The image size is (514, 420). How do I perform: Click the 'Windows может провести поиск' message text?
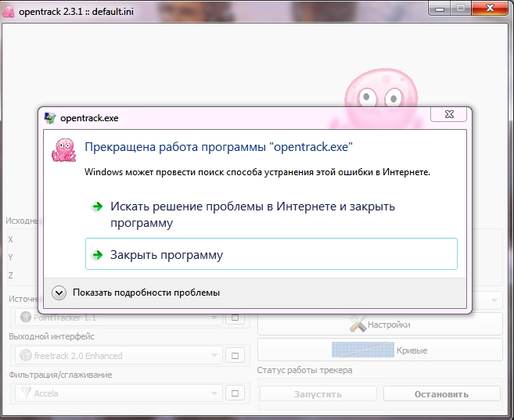point(257,172)
